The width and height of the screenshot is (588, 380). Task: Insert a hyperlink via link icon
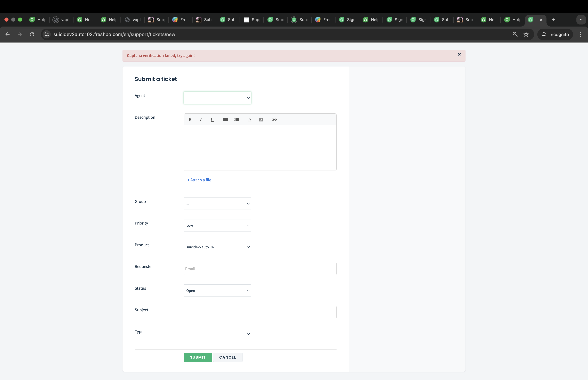tap(274, 120)
